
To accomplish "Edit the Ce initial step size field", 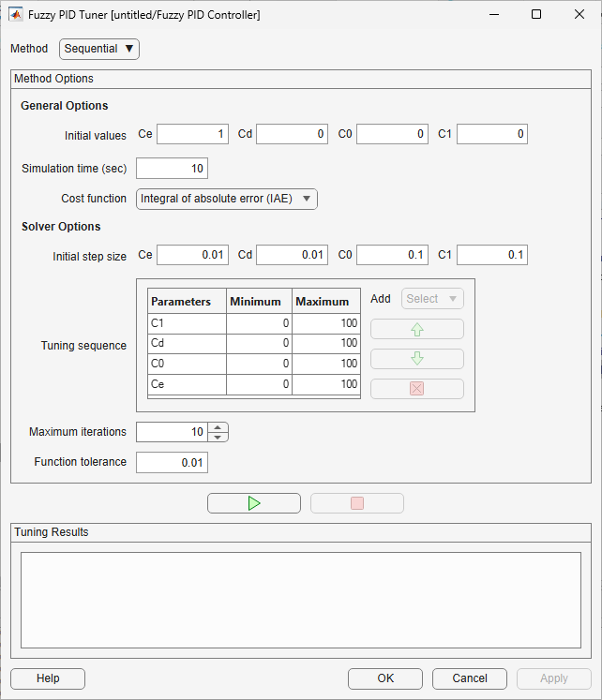I will click(x=192, y=255).
